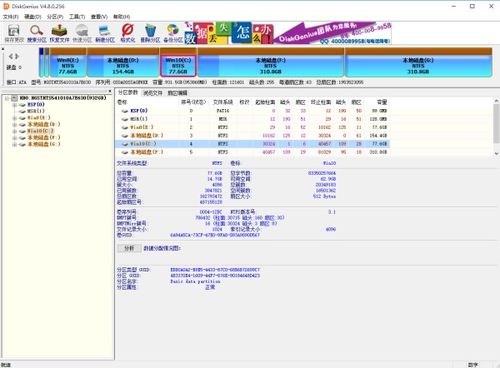Click the HD0 hard disk icon in tree
The height and width of the screenshot is (368, 500).
click(14, 98)
